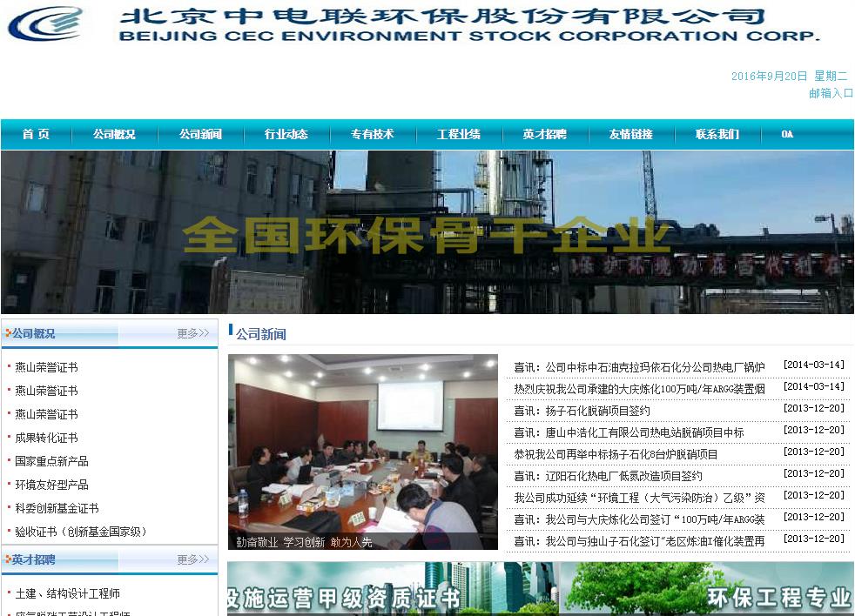Select 专有技术 in the navigation bar

[x=373, y=134]
